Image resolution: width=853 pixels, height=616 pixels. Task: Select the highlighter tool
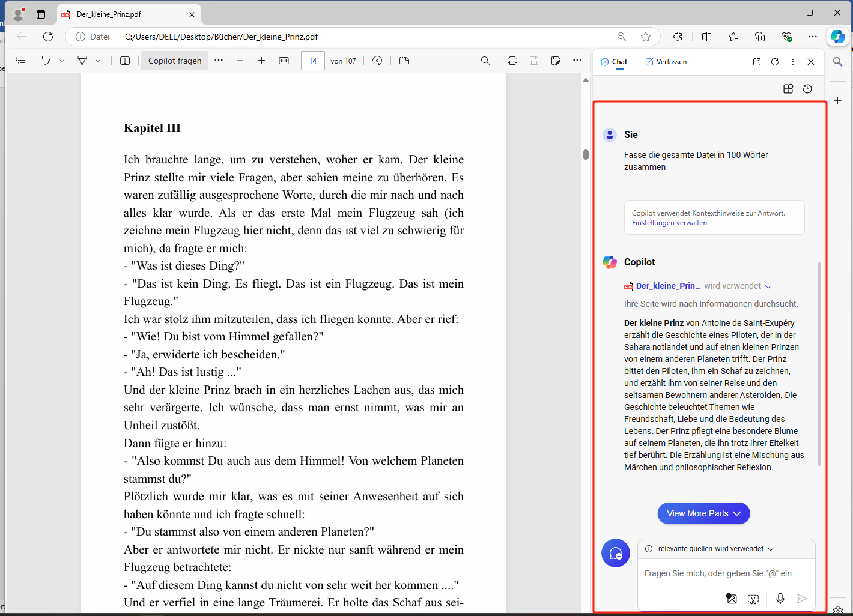46,61
